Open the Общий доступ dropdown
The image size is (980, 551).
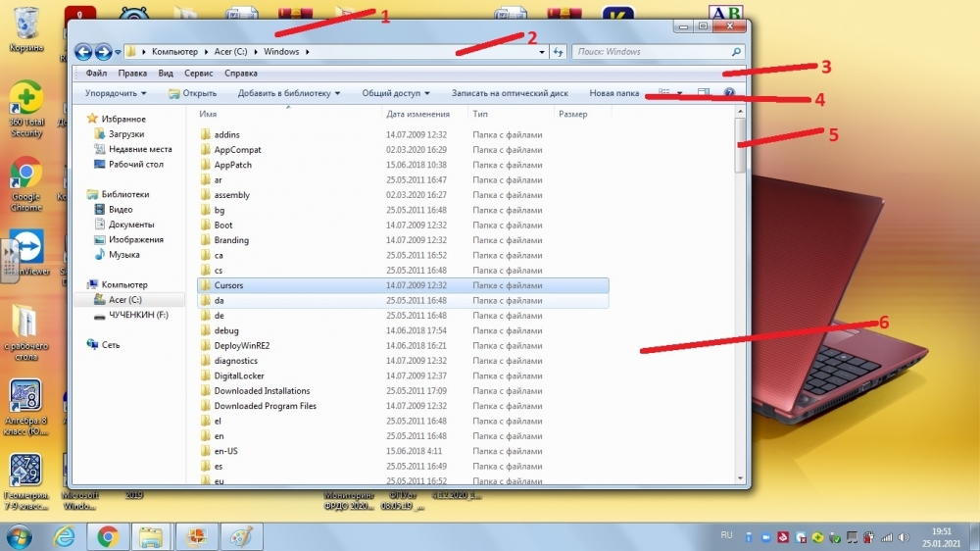(x=396, y=93)
